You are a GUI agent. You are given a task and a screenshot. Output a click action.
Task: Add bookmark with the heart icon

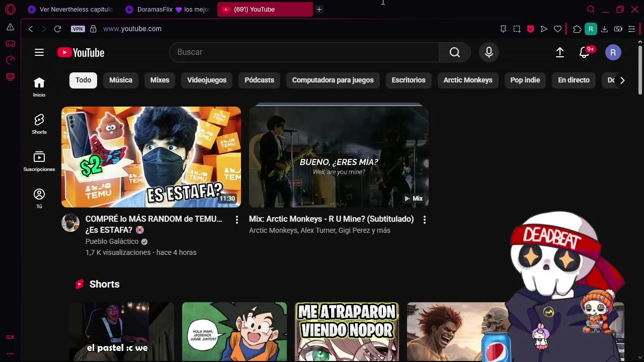(557, 29)
